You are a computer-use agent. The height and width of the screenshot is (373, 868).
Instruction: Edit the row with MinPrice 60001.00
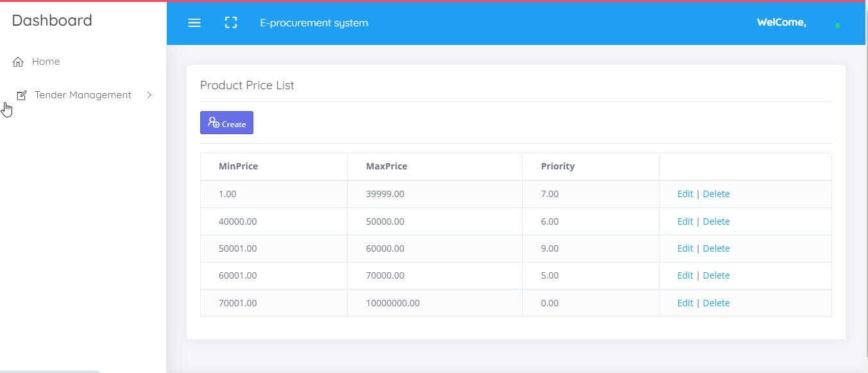[x=685, y=275]
